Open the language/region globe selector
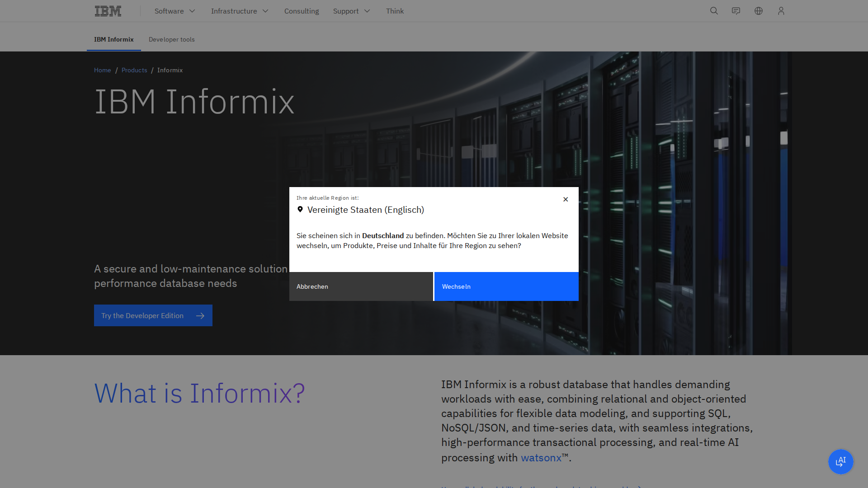The image size is (868, 488). (x=758, y=11)
